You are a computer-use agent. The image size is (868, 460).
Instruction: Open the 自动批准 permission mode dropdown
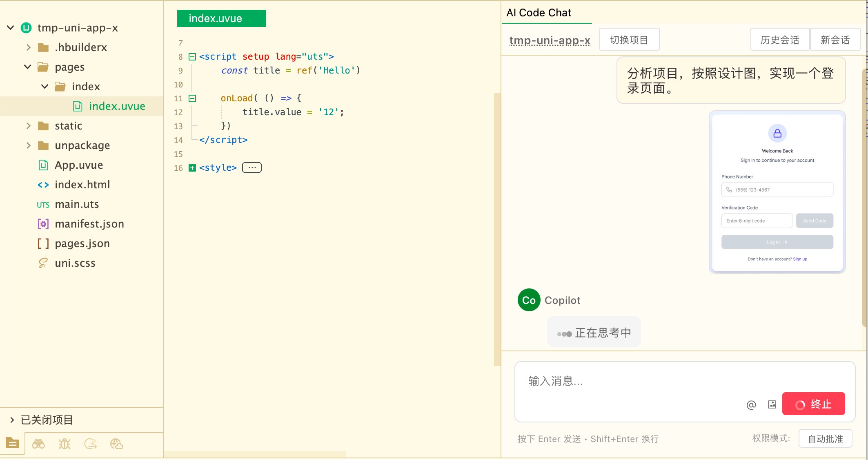(x=825, y=439)
